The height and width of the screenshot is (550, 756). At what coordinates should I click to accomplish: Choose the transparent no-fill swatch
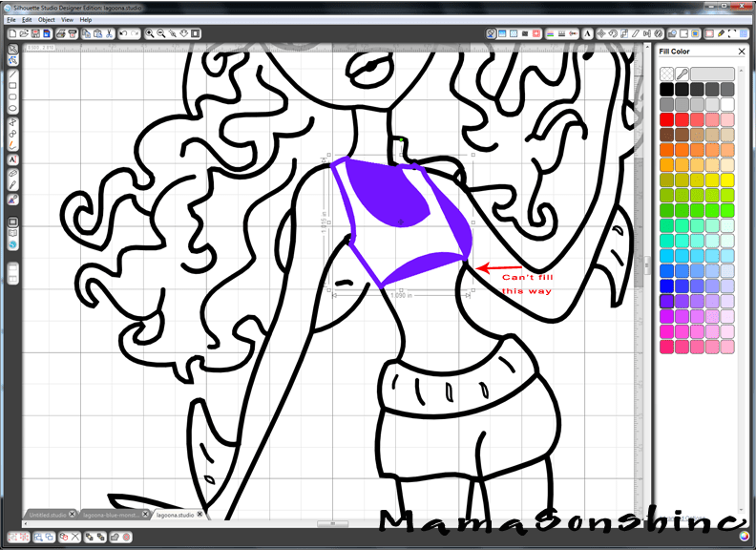pos(666,74)
